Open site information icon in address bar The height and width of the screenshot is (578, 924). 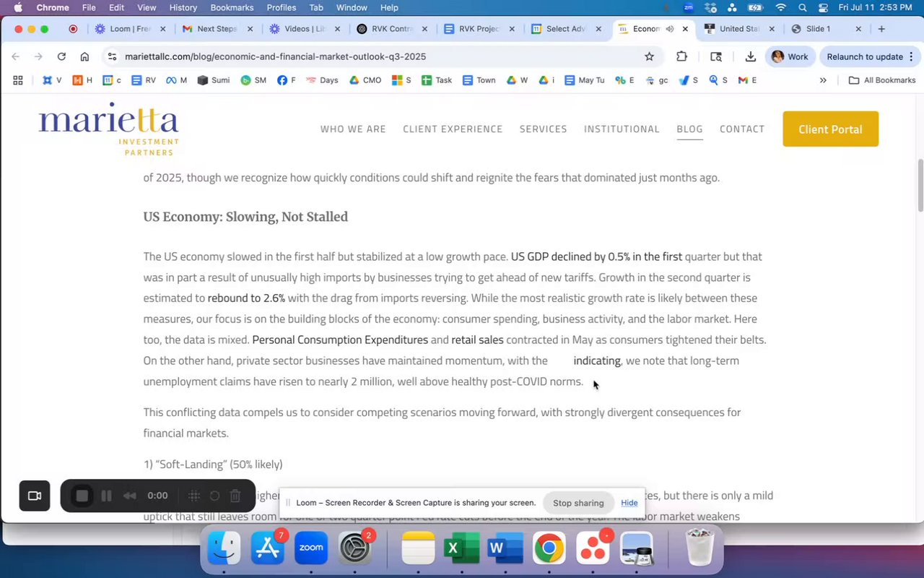[111, 56]
